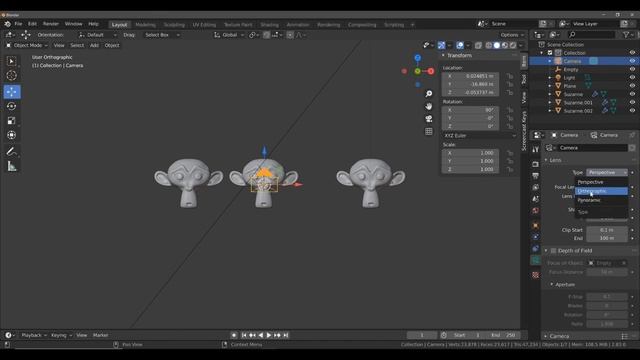Choose Perspective in lens type list
640x360 pixels.
601,182
